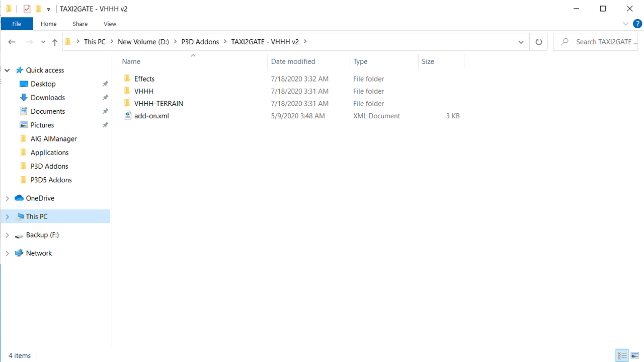
Task: Collapse the Quick access tree node
Action: click(7, 70)
